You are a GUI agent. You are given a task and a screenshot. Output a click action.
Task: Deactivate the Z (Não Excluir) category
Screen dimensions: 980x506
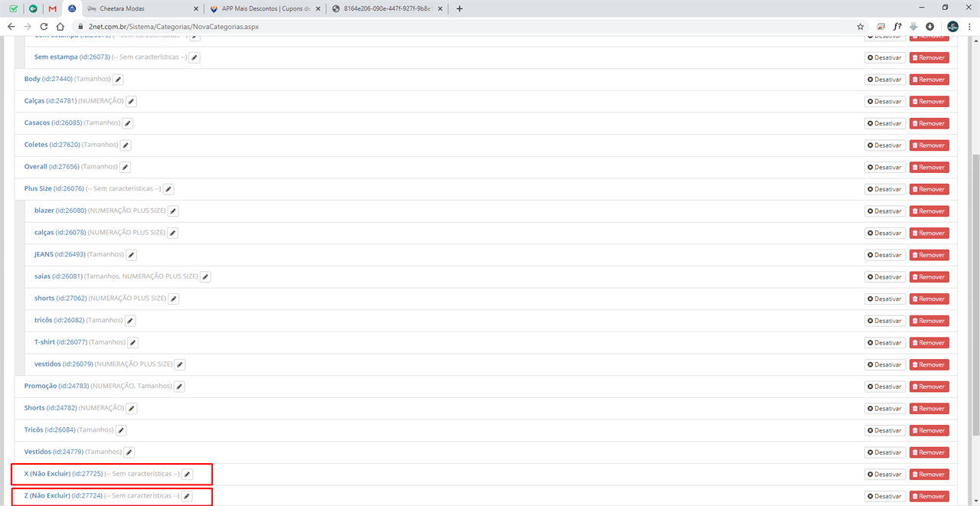885,497
